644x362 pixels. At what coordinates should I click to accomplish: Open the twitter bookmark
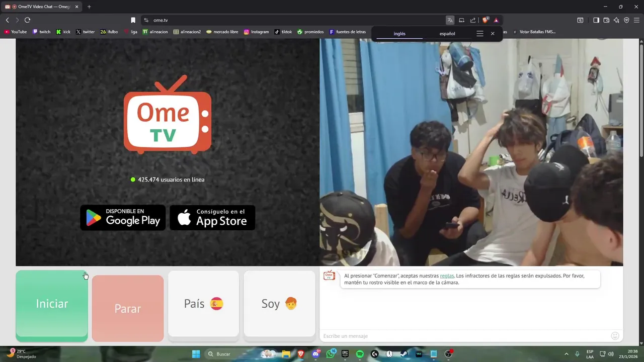(86, 32)
